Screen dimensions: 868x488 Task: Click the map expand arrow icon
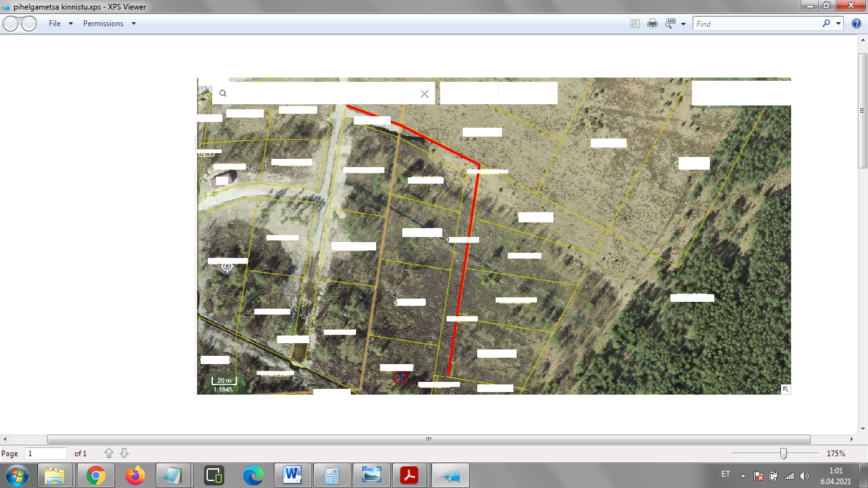785,389
